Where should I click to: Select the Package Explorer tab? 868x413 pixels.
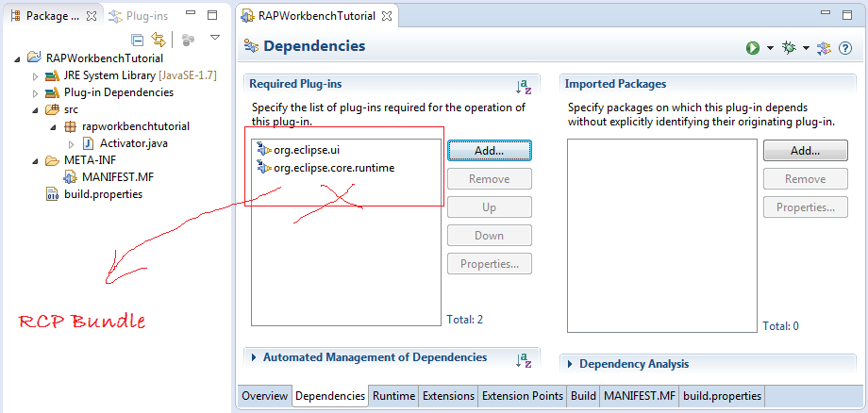coord(47,16)
